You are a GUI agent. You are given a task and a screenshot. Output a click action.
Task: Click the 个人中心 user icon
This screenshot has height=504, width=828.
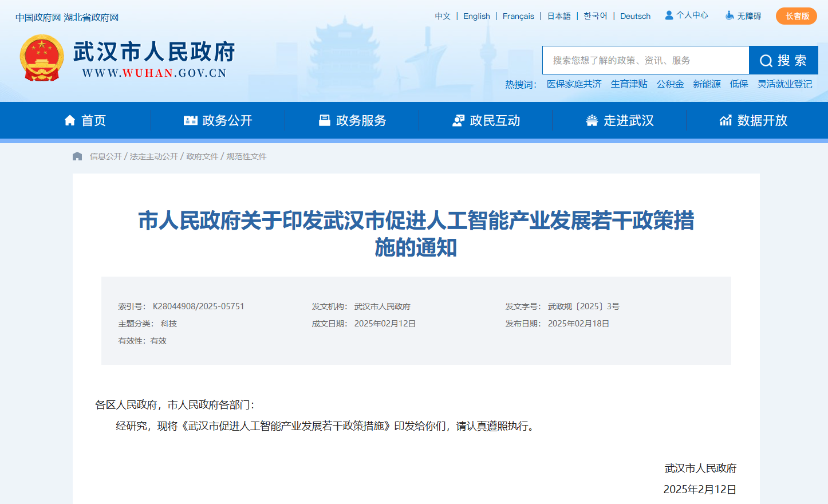(x=669, y=15)
